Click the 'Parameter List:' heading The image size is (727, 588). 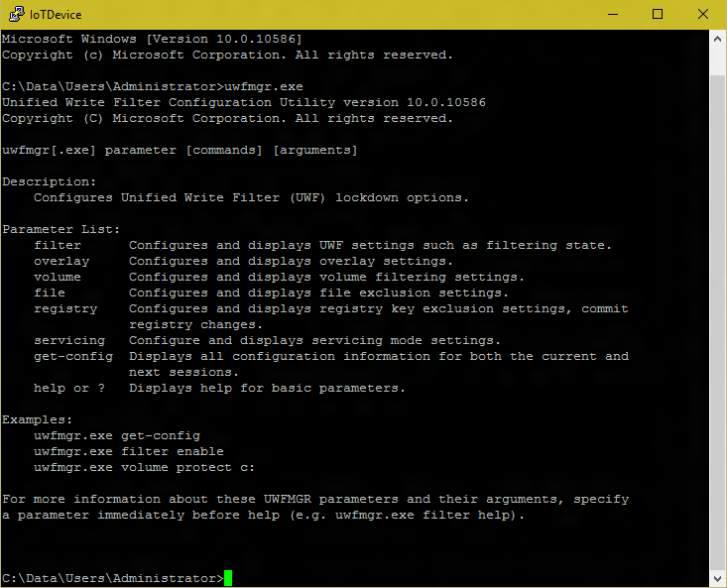(61, 229)
